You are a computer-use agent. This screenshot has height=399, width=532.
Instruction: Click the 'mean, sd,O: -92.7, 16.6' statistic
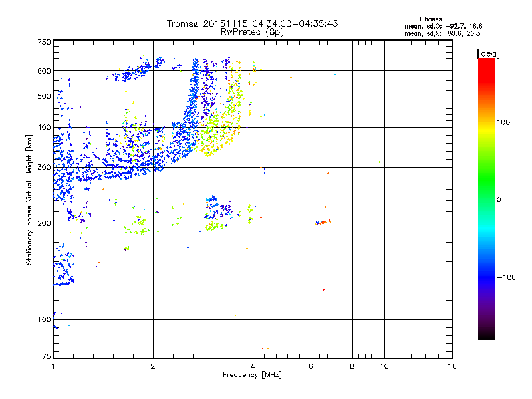443,26
